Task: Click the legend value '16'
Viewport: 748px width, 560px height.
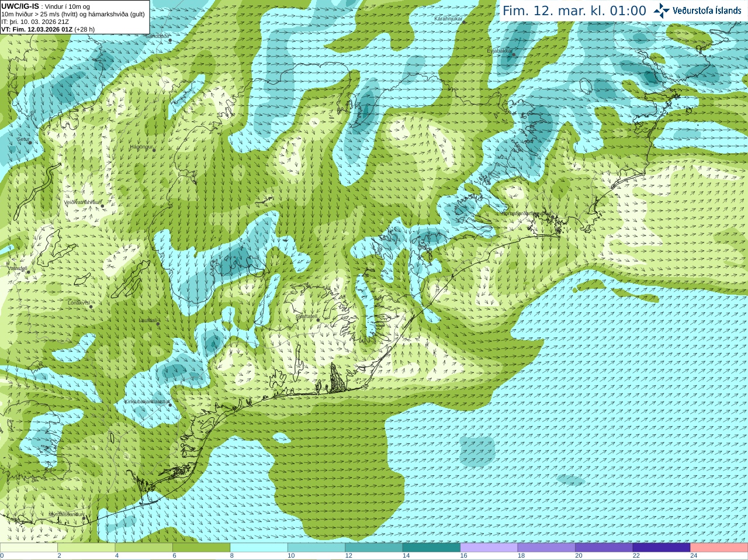Action: click(463, 556)
